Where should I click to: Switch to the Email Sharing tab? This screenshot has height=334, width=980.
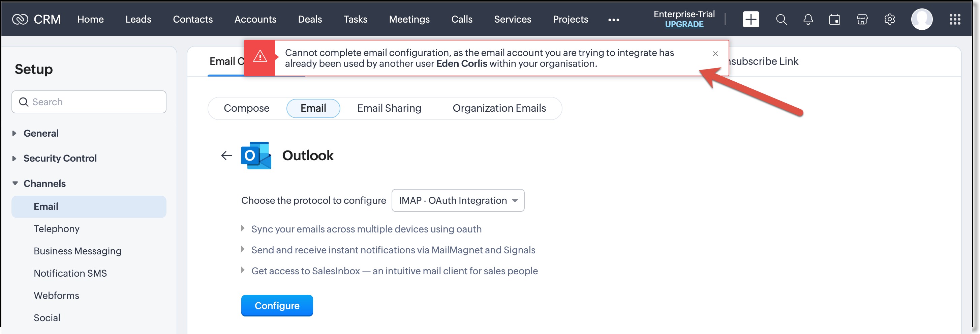click(389, 108)
